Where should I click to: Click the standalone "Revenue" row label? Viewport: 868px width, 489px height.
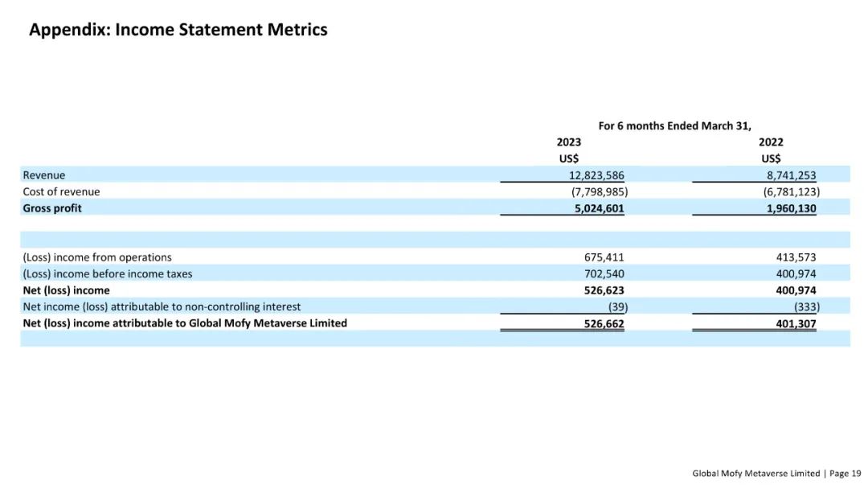[43, 175]
